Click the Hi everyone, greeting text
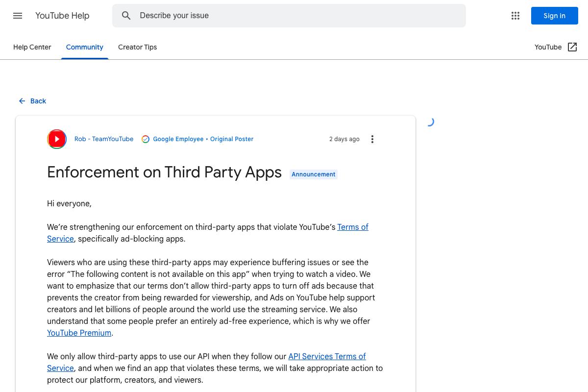This screenshot has height=392, width=588. click(69, 203)
